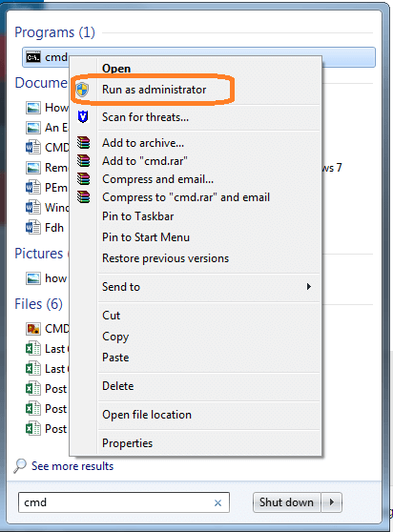Select Pin to Start Menu

tap(146, 237)
